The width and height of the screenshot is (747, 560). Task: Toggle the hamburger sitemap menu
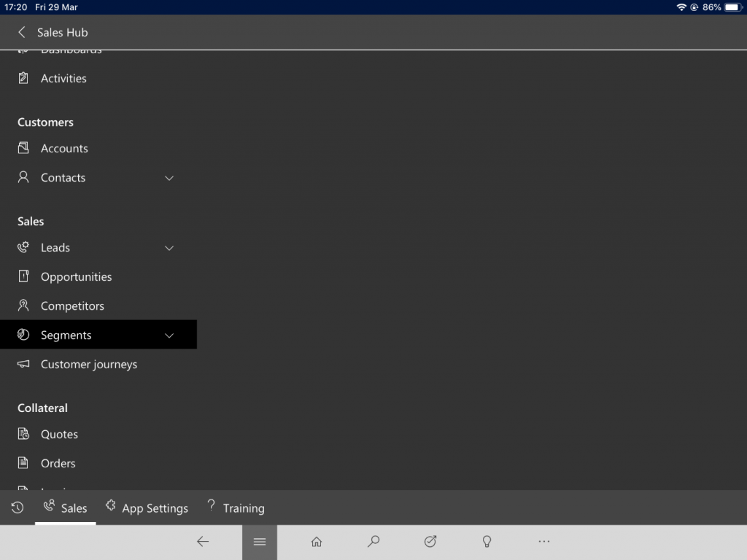[259, 542]
